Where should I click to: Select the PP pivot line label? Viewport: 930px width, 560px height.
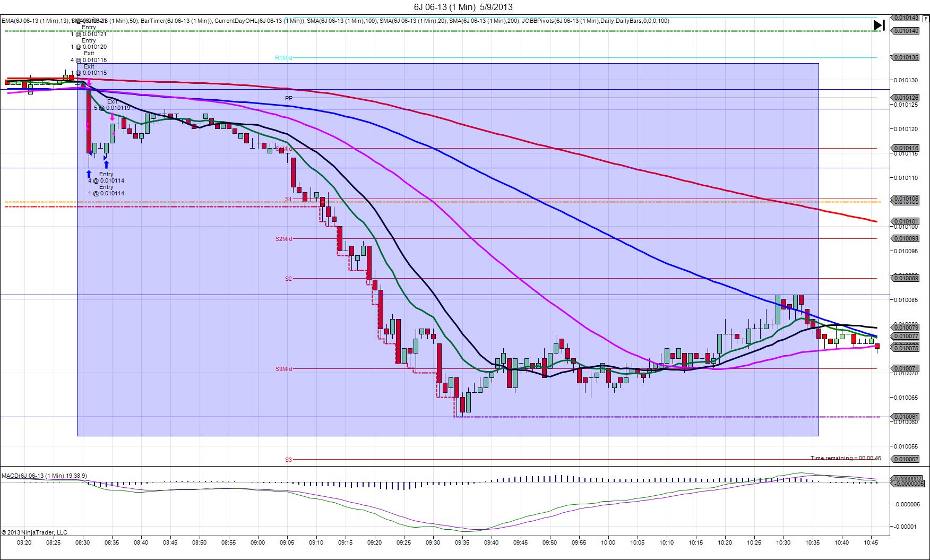(x=288, y=98)
